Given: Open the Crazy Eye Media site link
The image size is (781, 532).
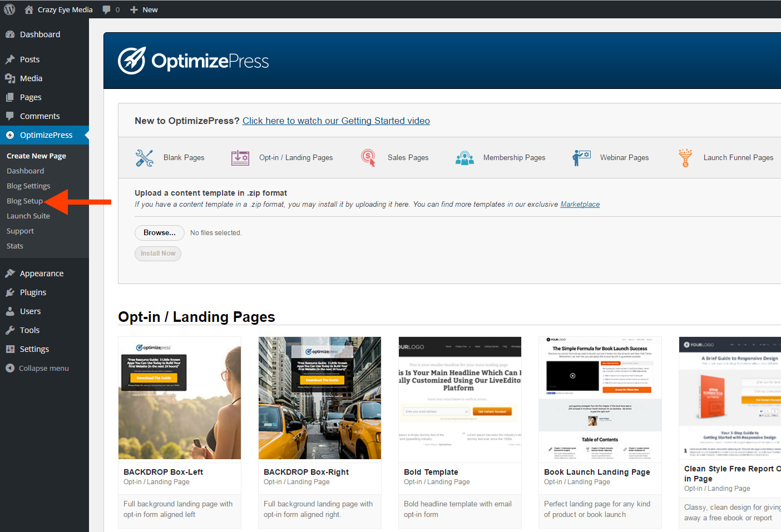Looking at the screenshot, I should pos(65,9).
